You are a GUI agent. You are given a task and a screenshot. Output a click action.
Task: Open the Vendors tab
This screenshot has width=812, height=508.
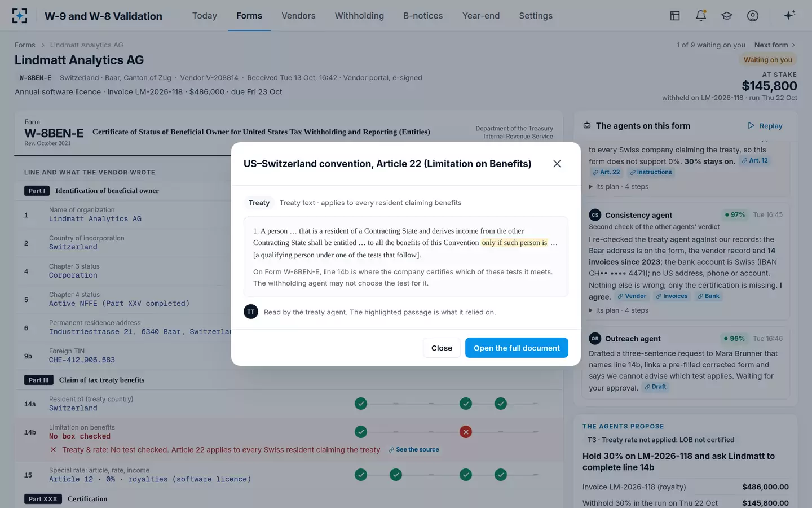pyautogui.click(x=298, y=16)
